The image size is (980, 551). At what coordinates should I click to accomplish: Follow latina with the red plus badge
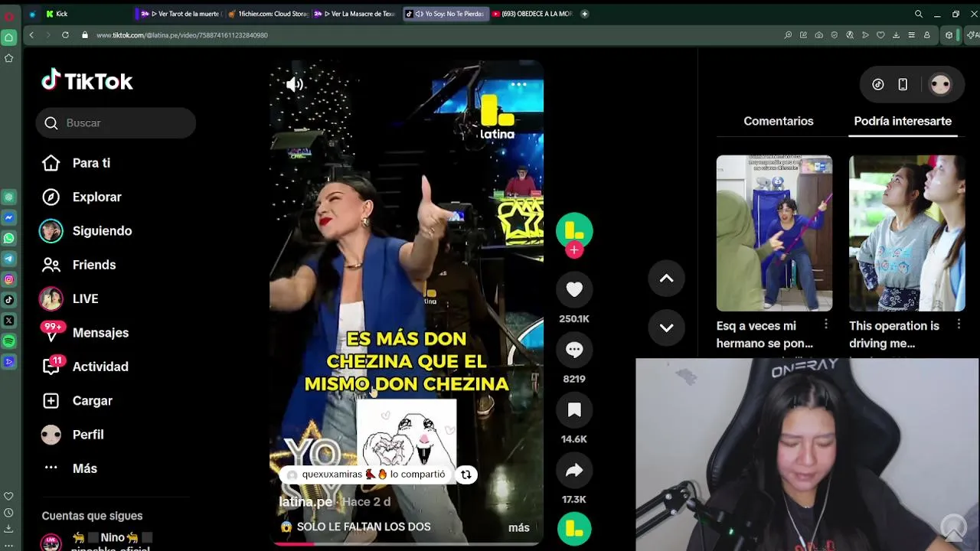574,250
